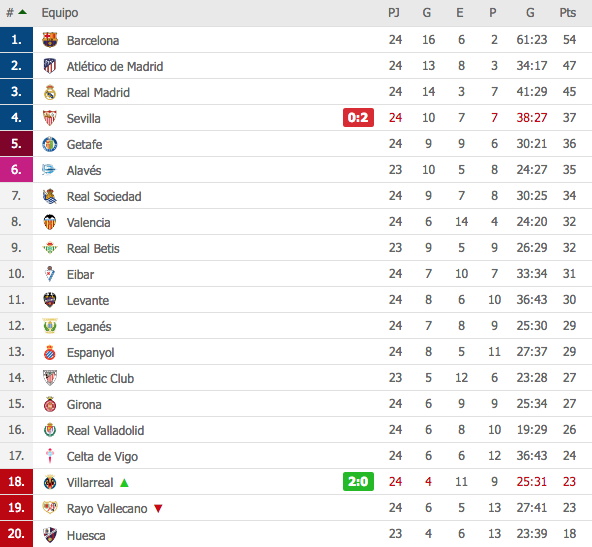Click the Celta de Vigo crest

(x=50, y=456)
